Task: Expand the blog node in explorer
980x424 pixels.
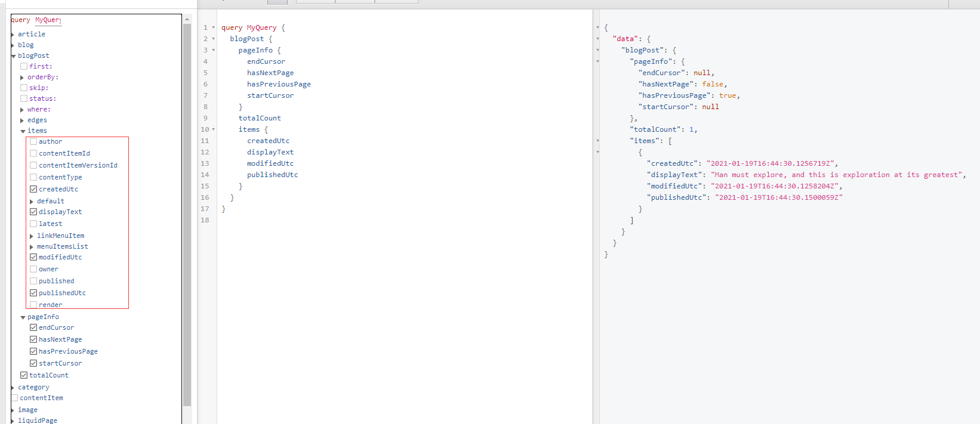Action: point(13,45)
